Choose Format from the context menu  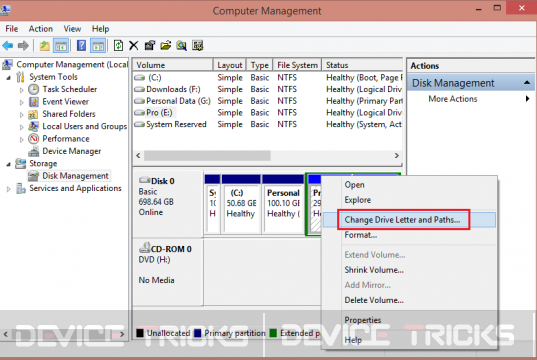coord(409,235)
